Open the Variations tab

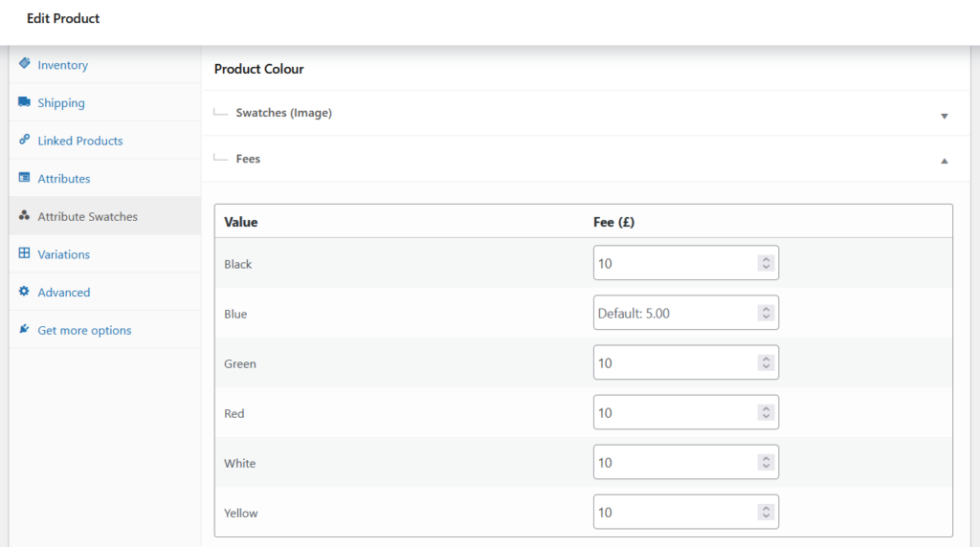63,254
